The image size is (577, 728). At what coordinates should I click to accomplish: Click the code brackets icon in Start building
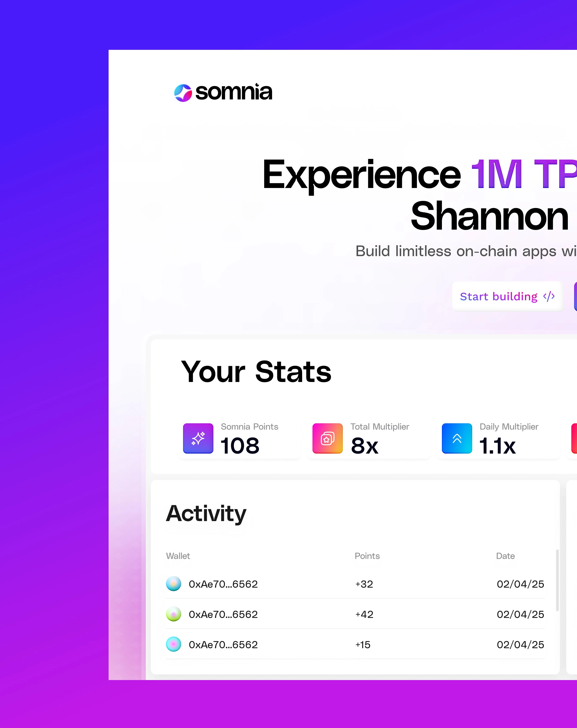(549, 296)
